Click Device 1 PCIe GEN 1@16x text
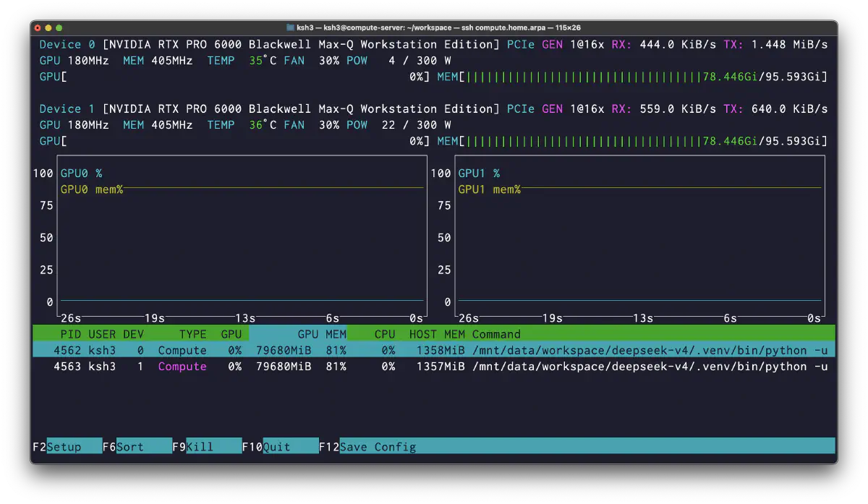Image resolution: width=868 pixels, height=504 pixels. click(x=556, y=108)
